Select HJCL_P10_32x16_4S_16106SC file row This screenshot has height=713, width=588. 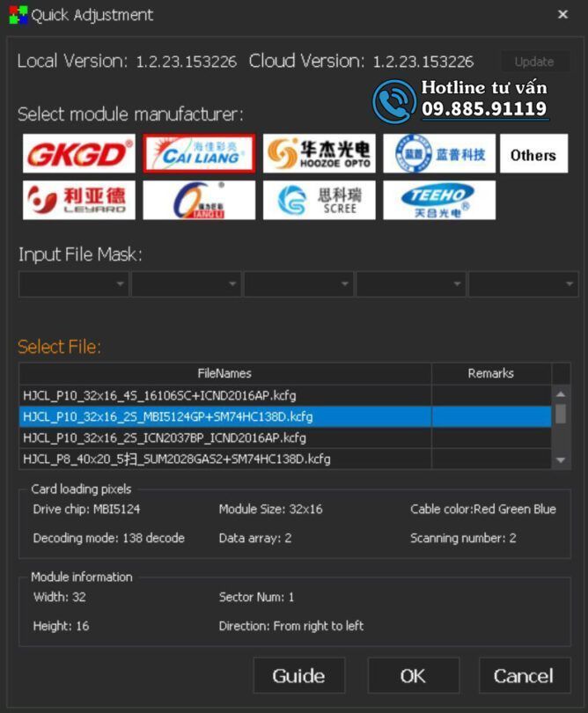click(x=225, y=395)
